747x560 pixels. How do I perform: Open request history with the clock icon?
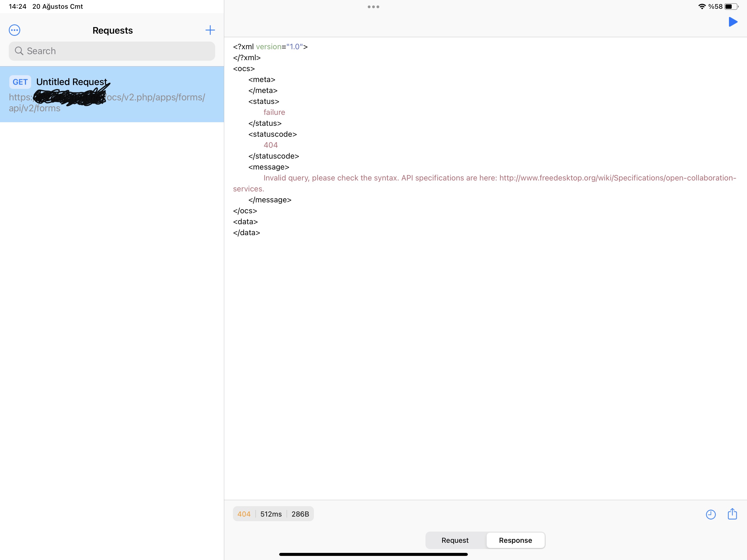(x=711, y=514)
